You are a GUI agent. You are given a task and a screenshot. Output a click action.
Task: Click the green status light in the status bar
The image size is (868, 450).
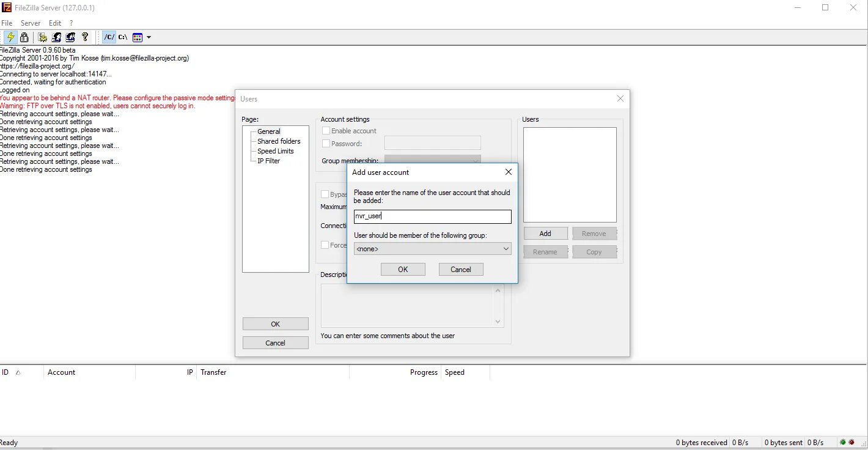click(x=843, y=442)
